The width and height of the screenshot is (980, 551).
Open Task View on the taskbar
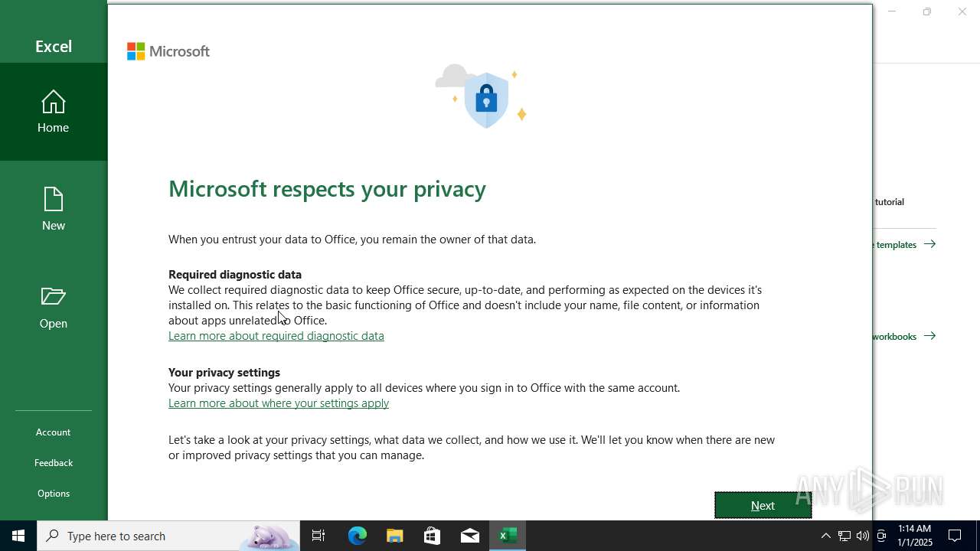(x=318, y=536)
